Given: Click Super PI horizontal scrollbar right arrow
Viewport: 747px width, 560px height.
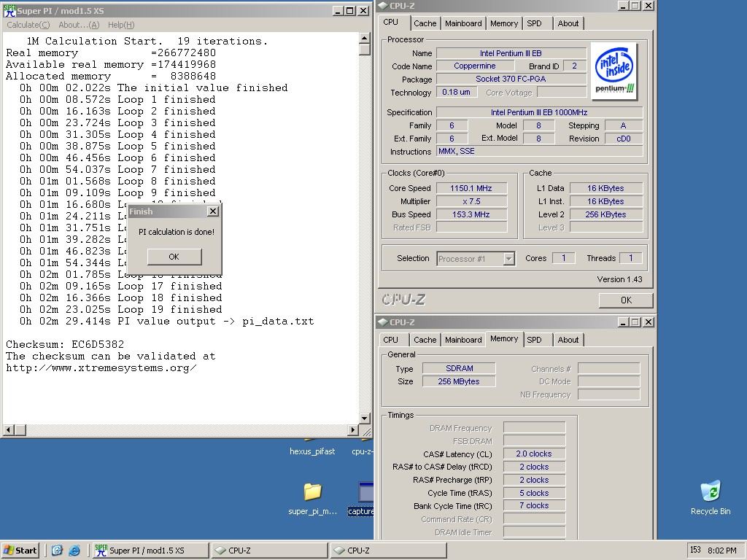Looking at the screenshot, I should click(x=352, y=430).
